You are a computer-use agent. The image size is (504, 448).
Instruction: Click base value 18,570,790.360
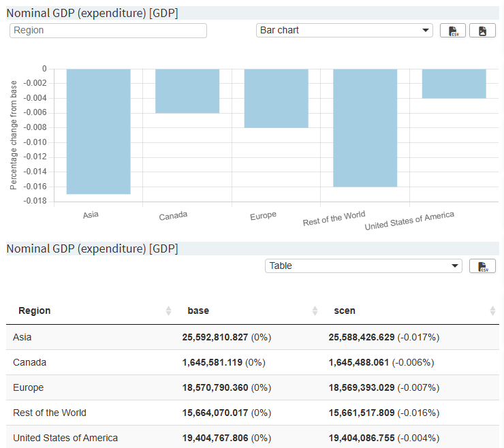pyautogui.click(x=215, y=387)
